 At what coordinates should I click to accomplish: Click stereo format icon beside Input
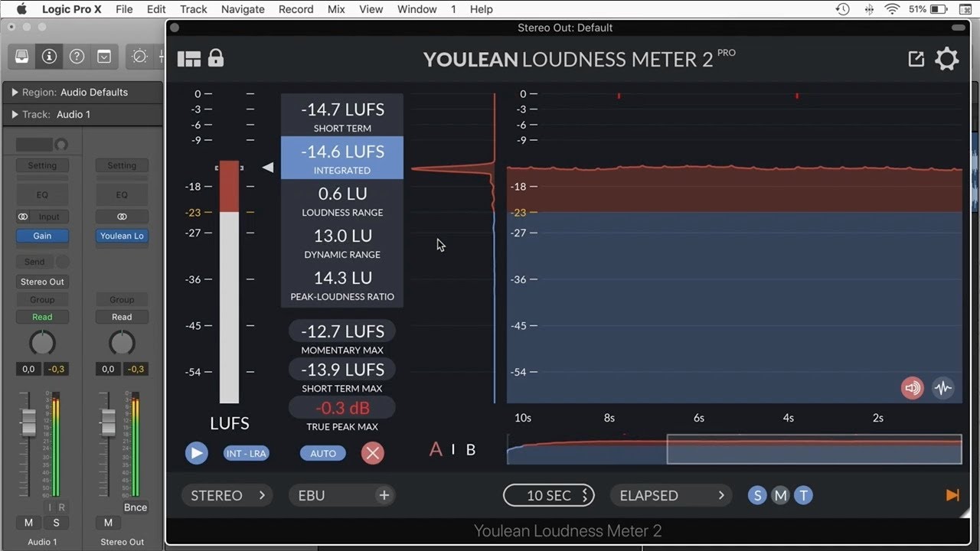pos(23,217)
